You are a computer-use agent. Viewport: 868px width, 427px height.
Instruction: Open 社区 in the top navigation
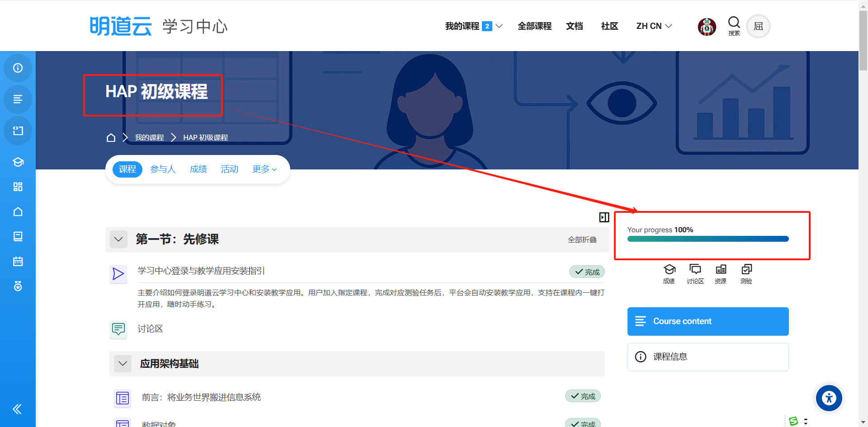tap(609, 26)
